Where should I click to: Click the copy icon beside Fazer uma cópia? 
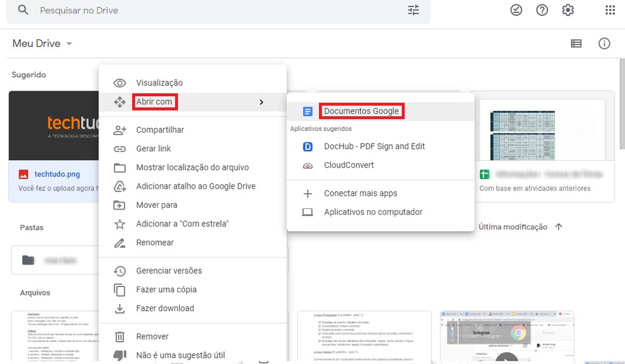(x=119, y=290)
